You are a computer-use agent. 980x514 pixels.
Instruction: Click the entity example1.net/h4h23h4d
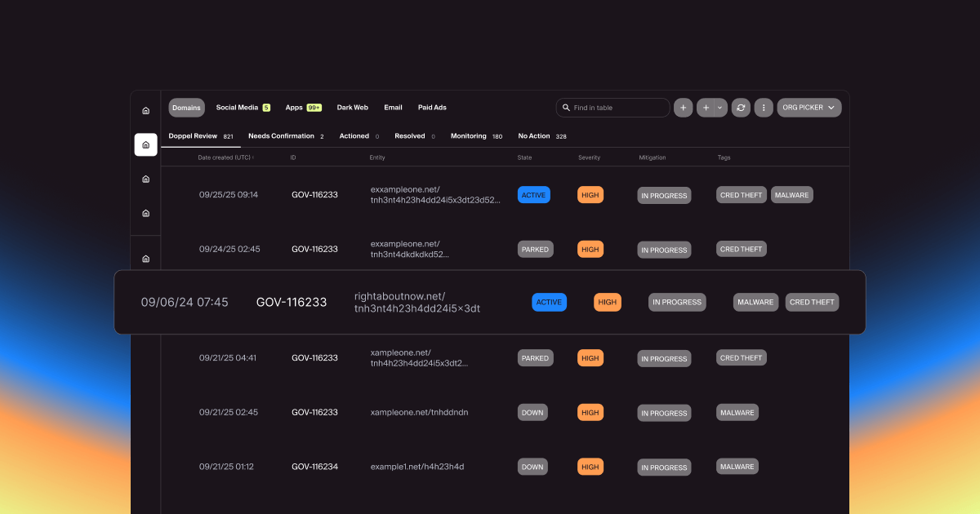[x=417, y=467]
